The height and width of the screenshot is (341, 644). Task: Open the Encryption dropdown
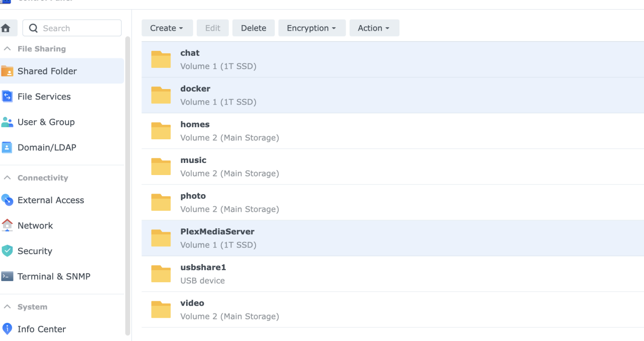pyautogui.click(x=312, y=28)
